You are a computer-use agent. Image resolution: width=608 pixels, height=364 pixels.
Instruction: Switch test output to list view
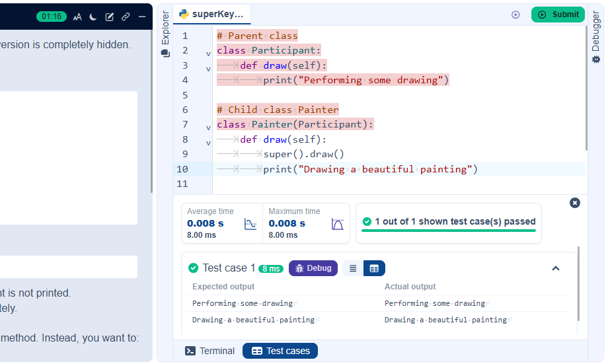[353, 268]
